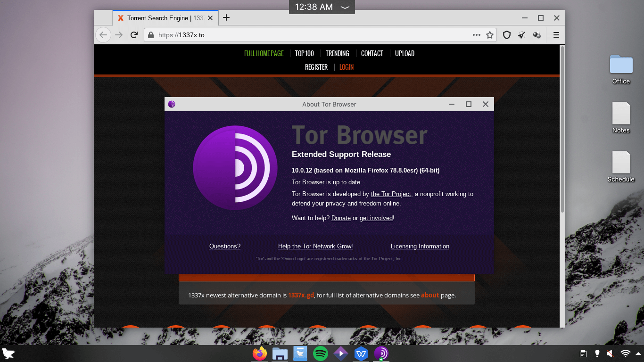Click 'Tor Browser is up to date' text
644x362 pixels.
tap(326, 182)
